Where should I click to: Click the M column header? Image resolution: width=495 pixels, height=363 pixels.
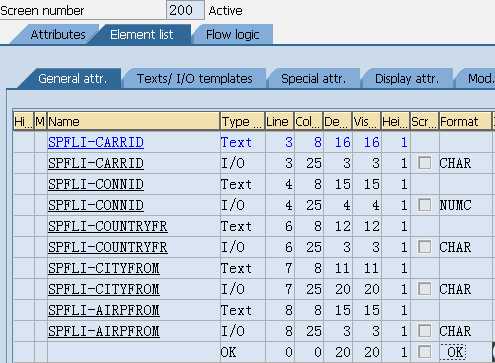pyautogui.click(x=40, y=122)
